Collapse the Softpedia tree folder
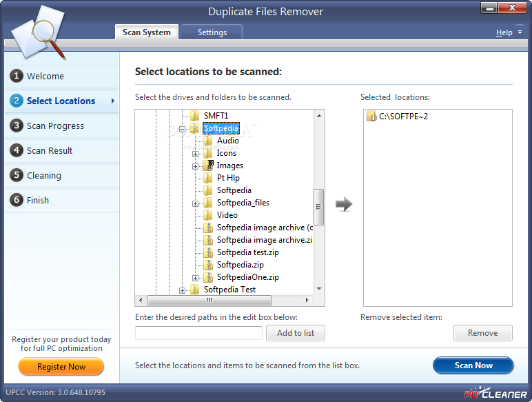The width and height of the screenshot is (532, 402). tap(182, 130)
